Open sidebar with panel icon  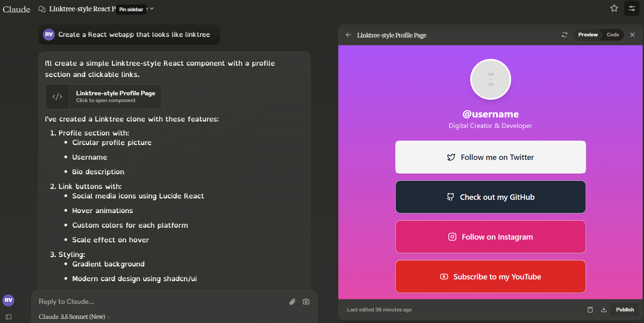pyautogui.click(x=9, y=317)
